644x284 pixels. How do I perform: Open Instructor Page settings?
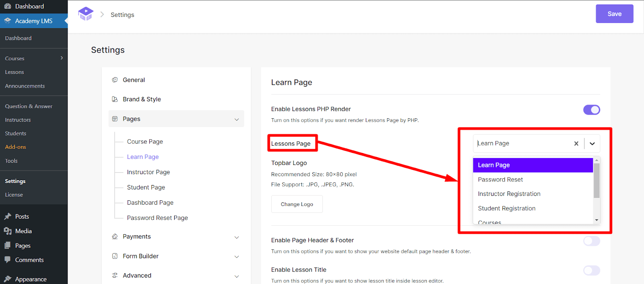(x=149, y=172)
